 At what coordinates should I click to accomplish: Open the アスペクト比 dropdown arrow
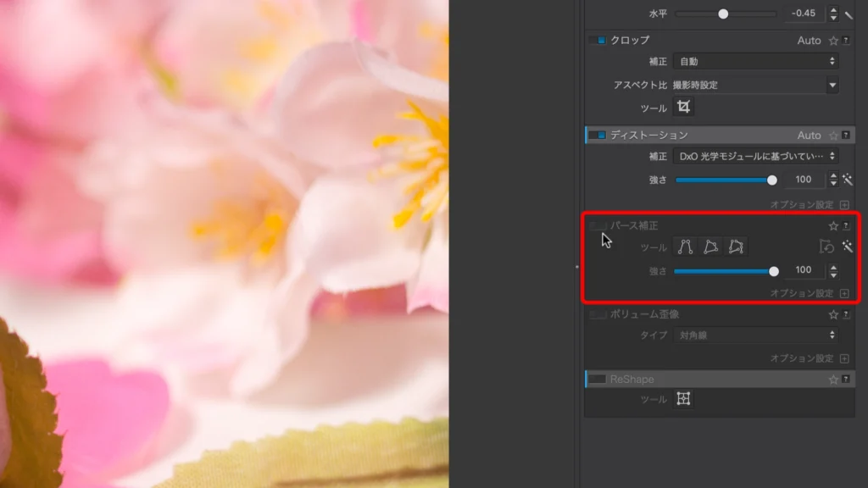(x=832, y=85)
